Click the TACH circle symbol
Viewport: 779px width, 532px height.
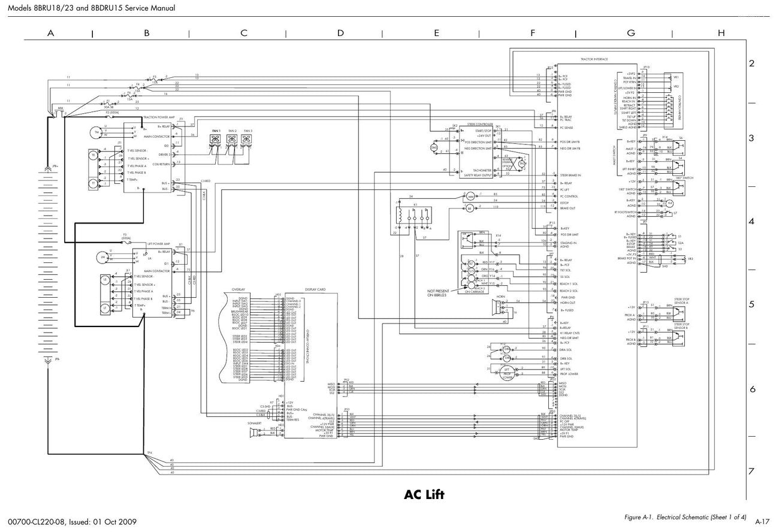point(522,164)
